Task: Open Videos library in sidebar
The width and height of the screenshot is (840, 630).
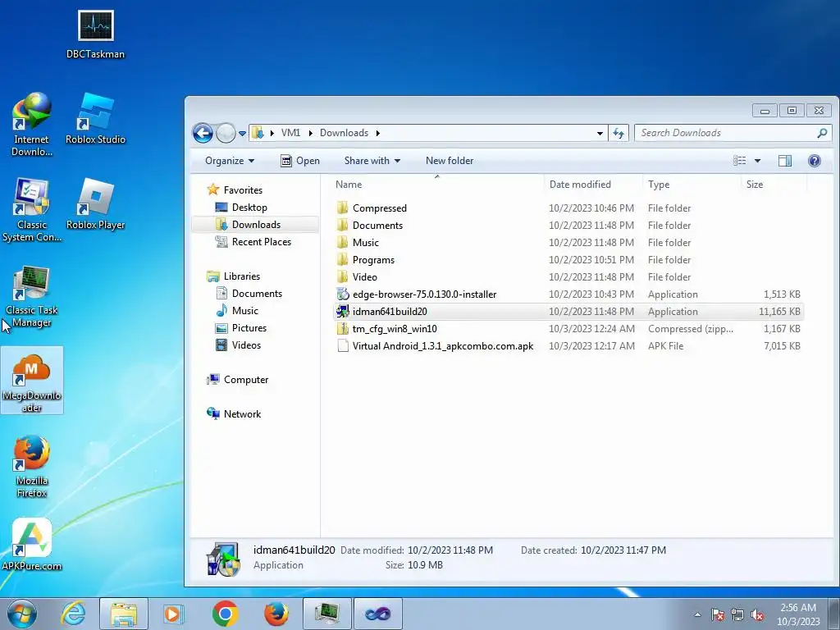Action: 246,345
